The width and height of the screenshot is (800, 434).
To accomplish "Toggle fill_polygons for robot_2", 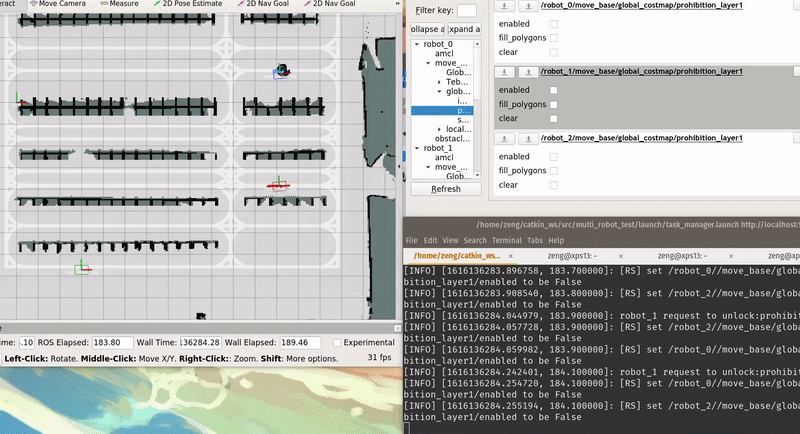I will [554, 171].
